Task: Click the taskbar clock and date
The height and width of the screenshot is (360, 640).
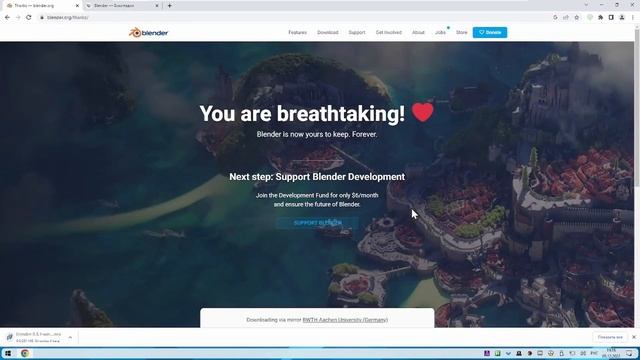Action: (611, 353)
